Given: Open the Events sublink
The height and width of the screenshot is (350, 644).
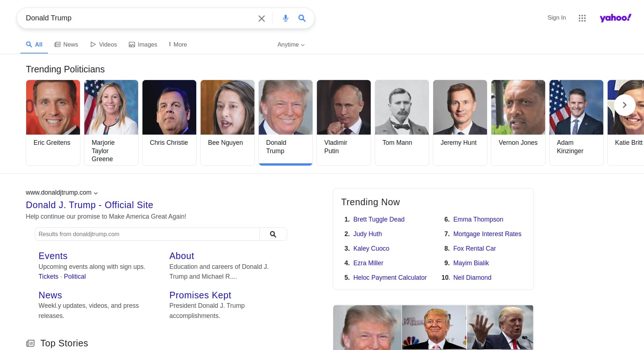Looking at the screenshot, I should point(53,256).
